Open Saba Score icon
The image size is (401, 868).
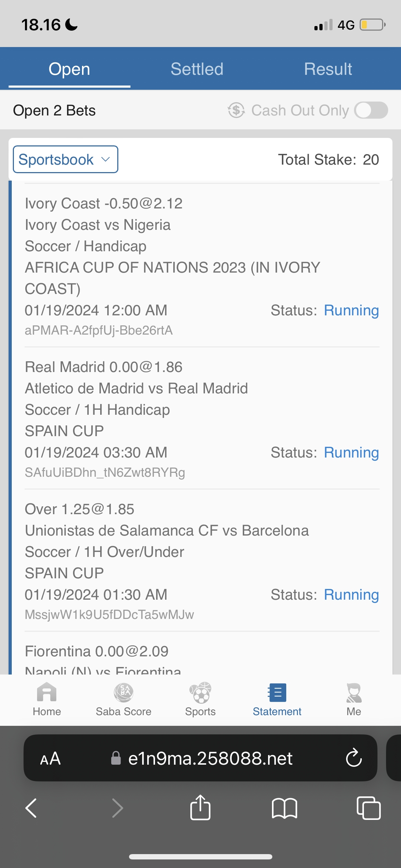[x=123, y=693]
